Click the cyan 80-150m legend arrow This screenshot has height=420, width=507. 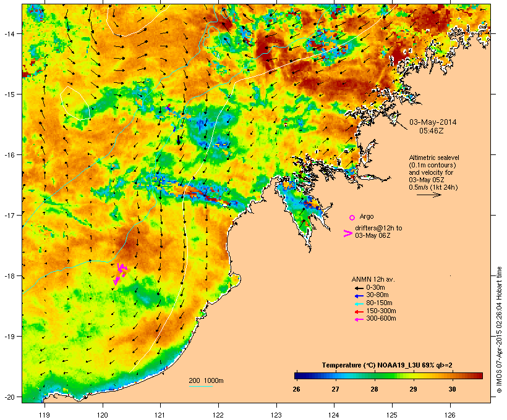(x=359, y=304)
